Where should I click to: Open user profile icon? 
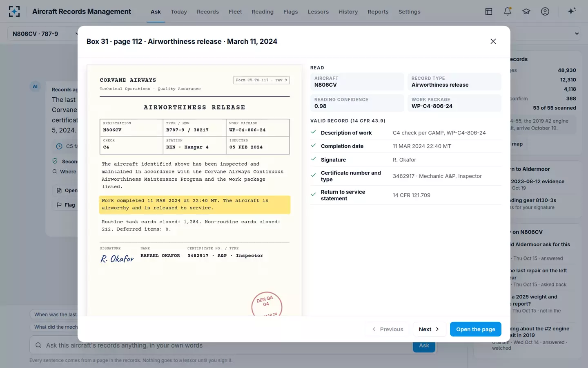coord(545,11)
